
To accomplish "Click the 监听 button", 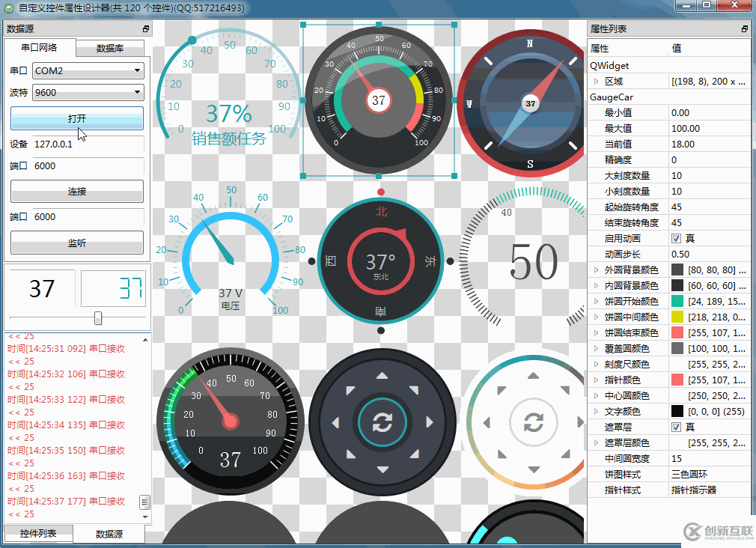I will [x=77, y=243].
